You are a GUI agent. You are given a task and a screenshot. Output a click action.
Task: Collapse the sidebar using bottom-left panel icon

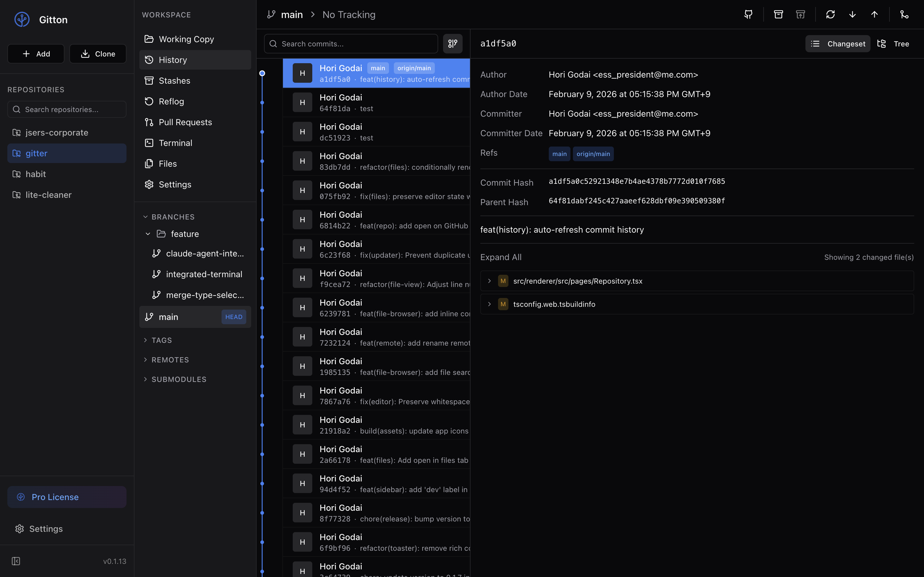pyautogui.click(x=16, y=561)
